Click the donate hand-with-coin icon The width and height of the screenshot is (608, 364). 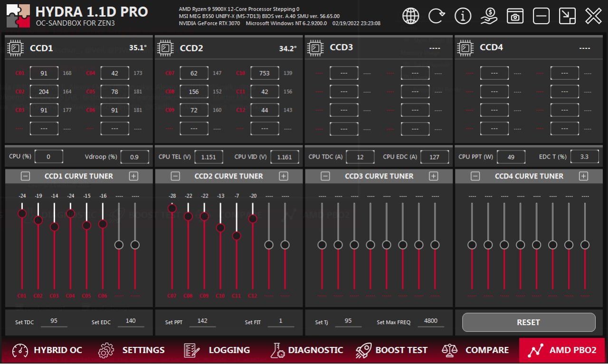pos(489,16)
